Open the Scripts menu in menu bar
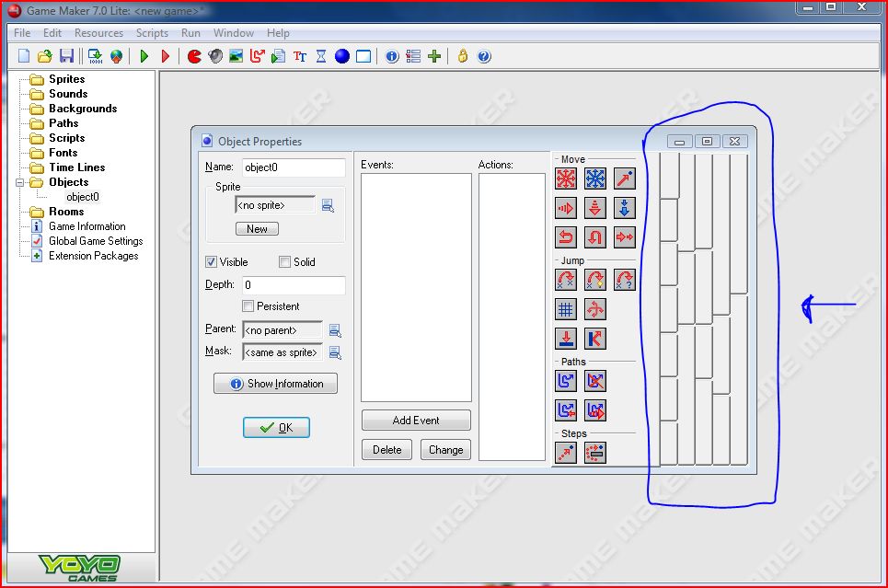Screen dimensions: 888x588 pyautogui.click(x=152, y=33)
